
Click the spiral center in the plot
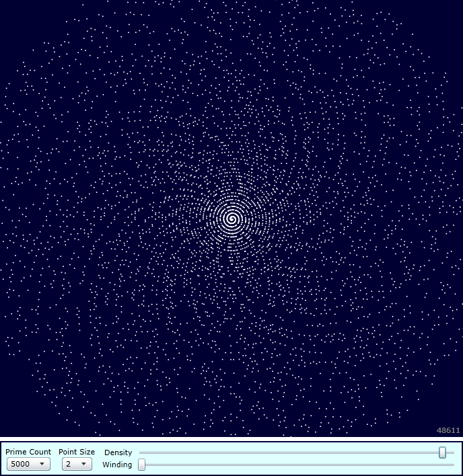(x=231, y=219)
